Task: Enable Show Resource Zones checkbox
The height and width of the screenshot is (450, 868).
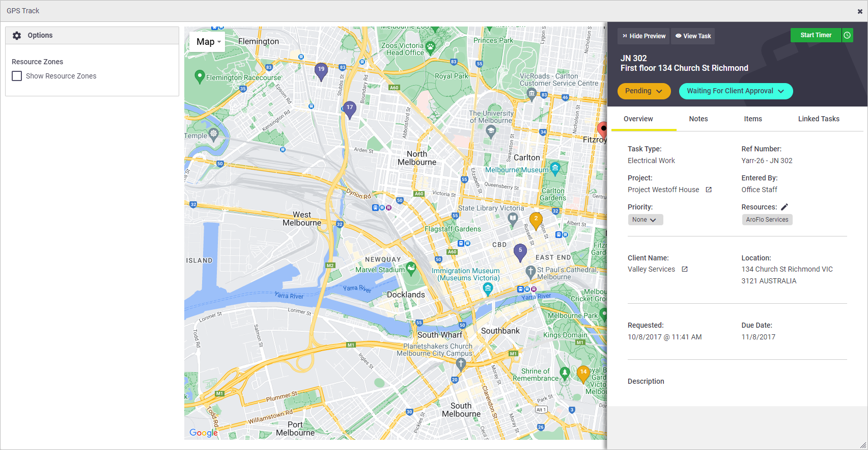Action: click(x=17, y=76)
